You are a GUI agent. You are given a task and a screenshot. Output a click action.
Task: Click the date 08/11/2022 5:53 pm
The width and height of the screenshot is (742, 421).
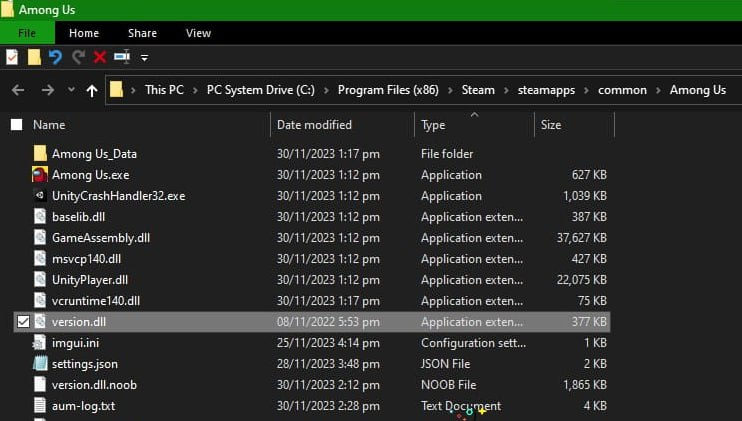328,322
